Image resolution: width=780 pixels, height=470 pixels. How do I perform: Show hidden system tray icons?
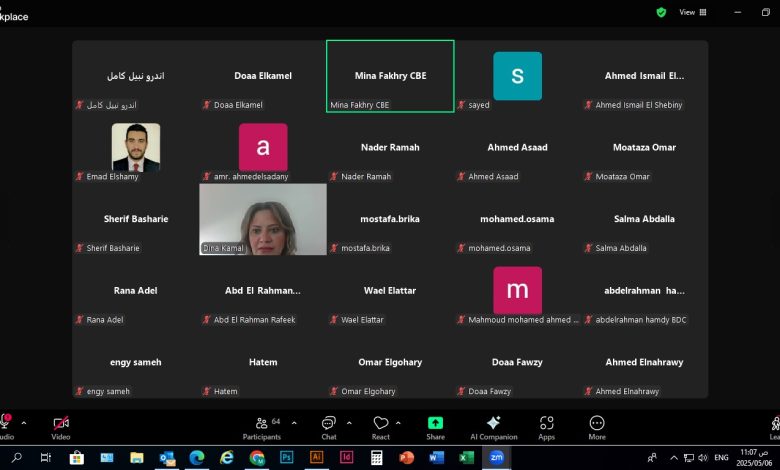[x=674, y=458]
